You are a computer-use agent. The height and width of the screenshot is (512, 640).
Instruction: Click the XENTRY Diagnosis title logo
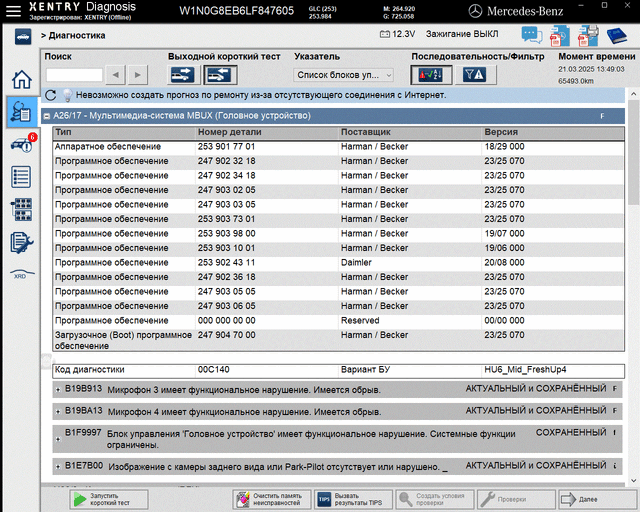pos(82,7)
